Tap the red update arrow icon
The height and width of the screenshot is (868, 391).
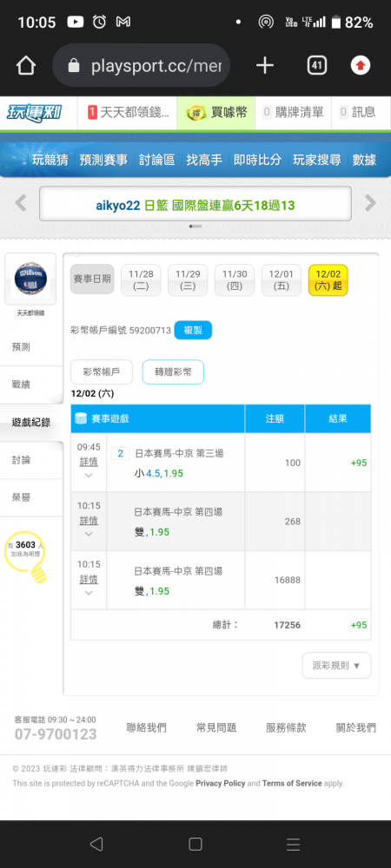point(361,66)
